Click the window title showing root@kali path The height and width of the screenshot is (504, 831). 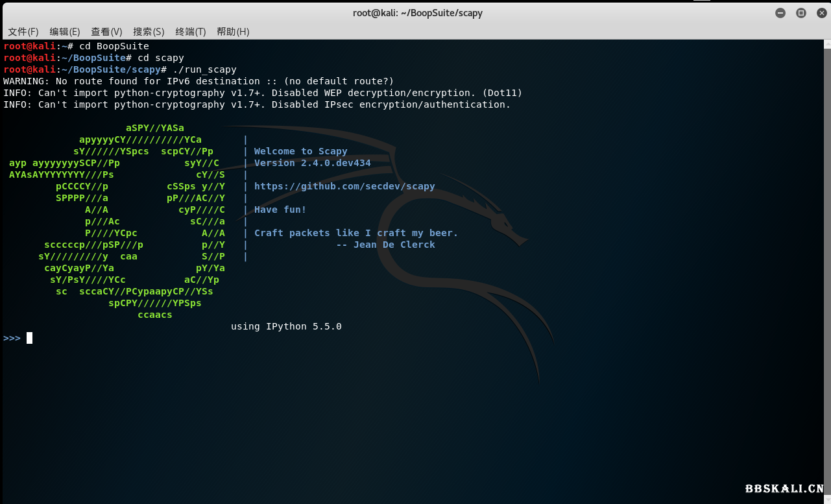(417, 12)
